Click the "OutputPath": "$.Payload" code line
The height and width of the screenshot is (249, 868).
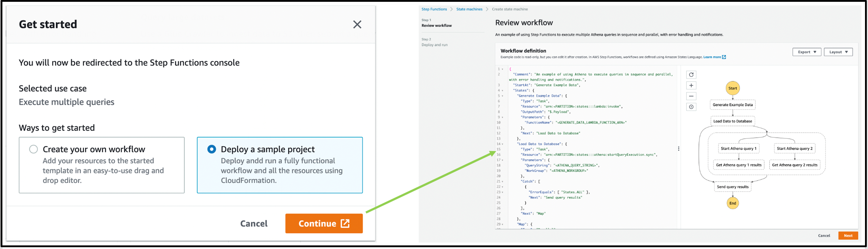[545, 112]
